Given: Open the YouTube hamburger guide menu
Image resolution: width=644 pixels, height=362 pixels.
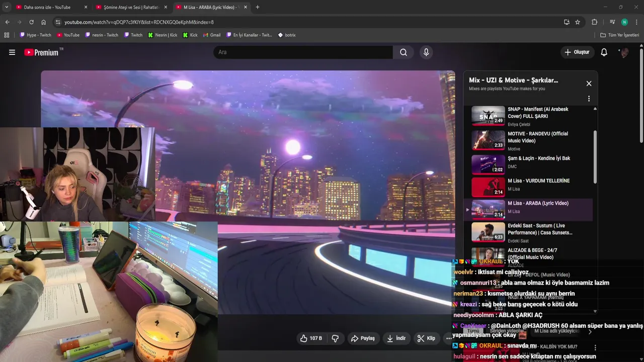Looking at the screenshot, I should click(12, 52).
